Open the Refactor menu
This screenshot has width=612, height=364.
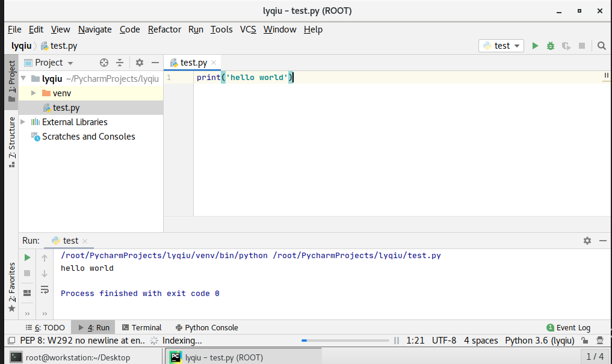(x=164, y=29)
